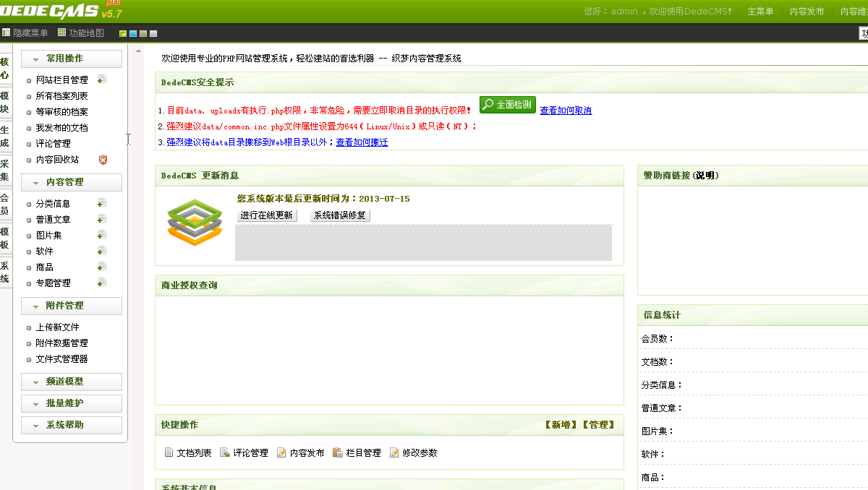Open 专题管理 in the sidebar
This screenshot has width=868, height=490.
[x=54, y=283]
